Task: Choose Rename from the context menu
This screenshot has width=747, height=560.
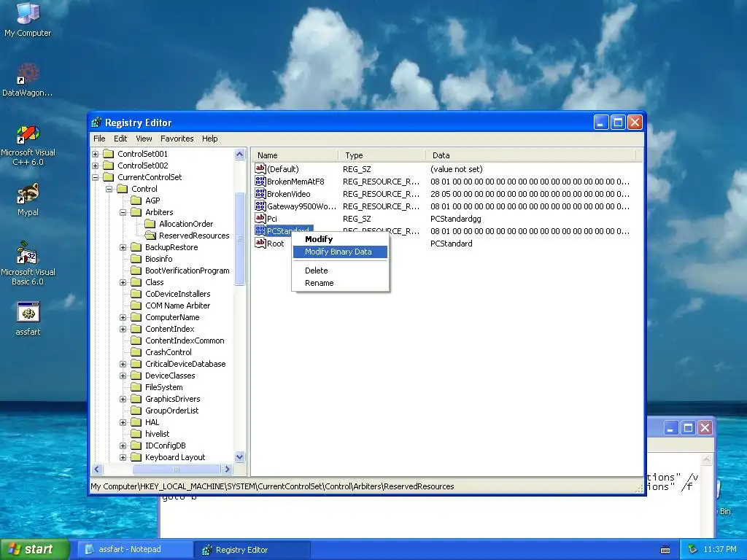Action: [340, 283]
